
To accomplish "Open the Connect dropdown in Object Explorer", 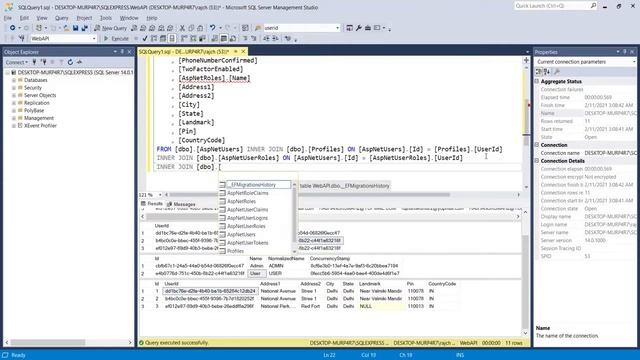I will pyautogui.click(x=17, y=62).
